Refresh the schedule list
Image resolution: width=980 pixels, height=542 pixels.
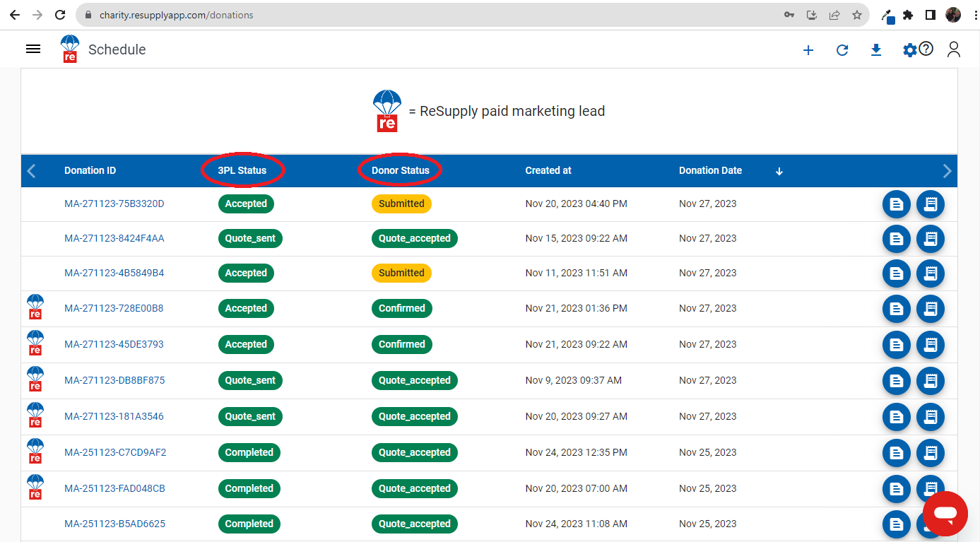click(842, 50)
